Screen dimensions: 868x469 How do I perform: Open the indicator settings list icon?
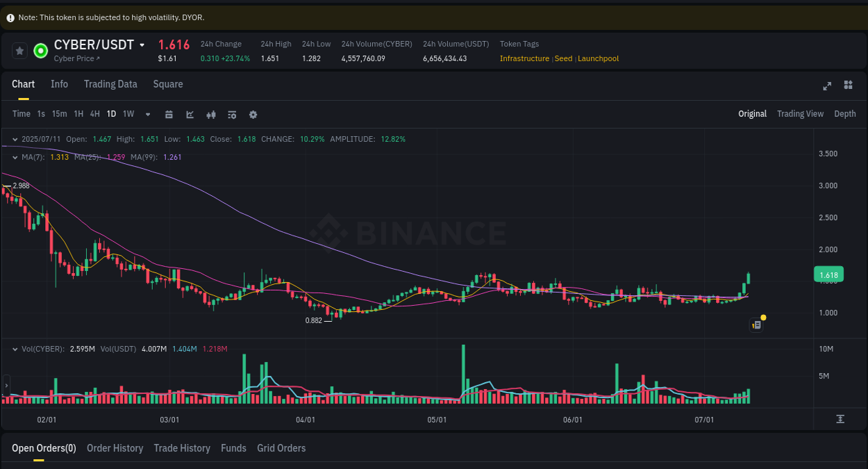coord(231,114)
